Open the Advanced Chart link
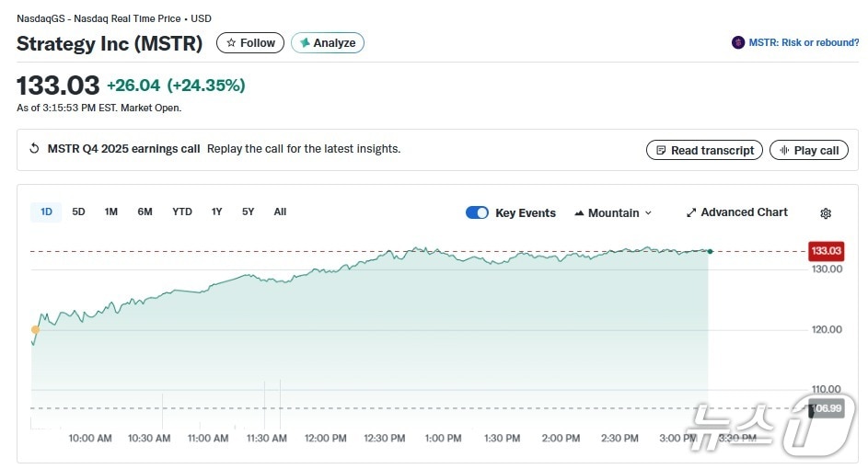Viewport: 868px width, 469px height. 736,212
